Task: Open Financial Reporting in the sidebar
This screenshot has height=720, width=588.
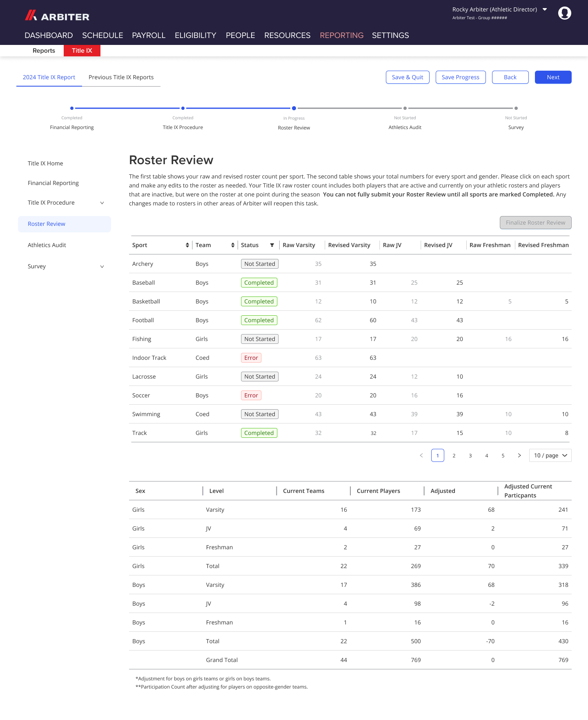Action: pyautogui.click(x=53, y=183)
